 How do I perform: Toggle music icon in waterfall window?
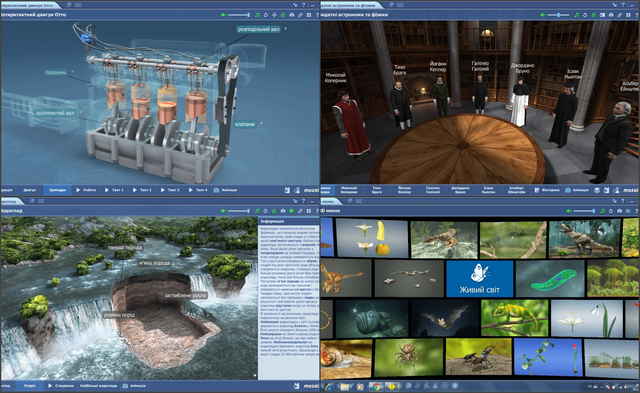[x=257, y=211]
